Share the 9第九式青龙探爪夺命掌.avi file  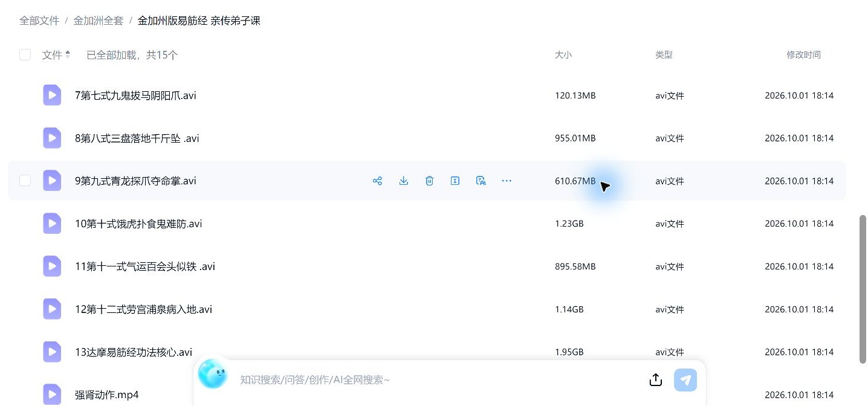(x=377, y=181)
